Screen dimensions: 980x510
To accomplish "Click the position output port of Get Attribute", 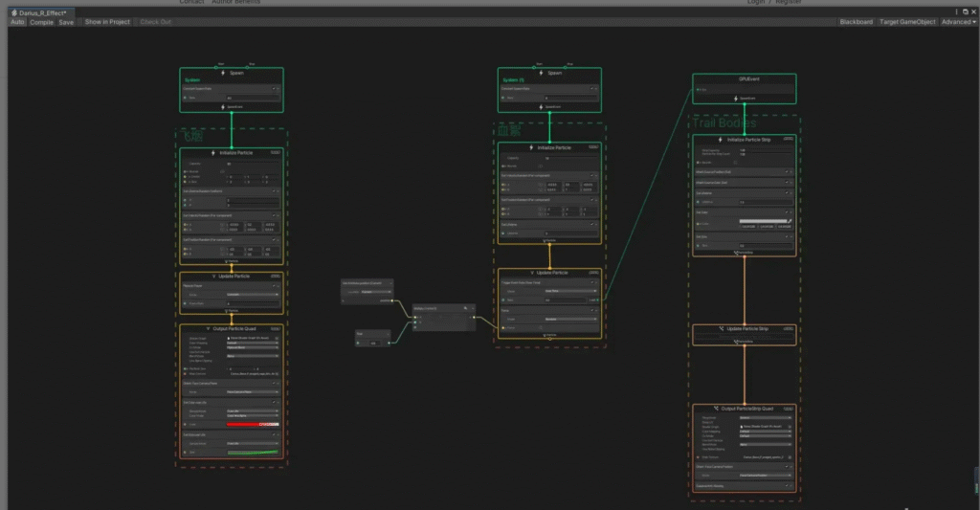I will click(x=391, y=300).
